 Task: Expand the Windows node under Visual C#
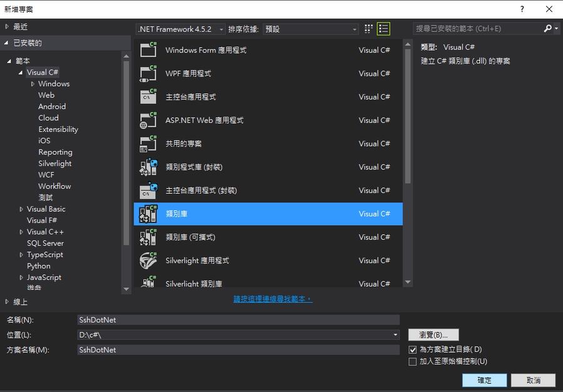[33, 84]
